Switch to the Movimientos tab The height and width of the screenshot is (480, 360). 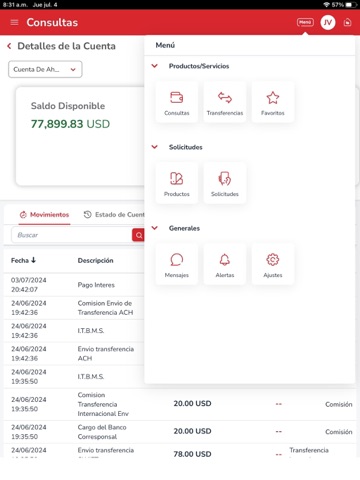[x=44, y=215]
